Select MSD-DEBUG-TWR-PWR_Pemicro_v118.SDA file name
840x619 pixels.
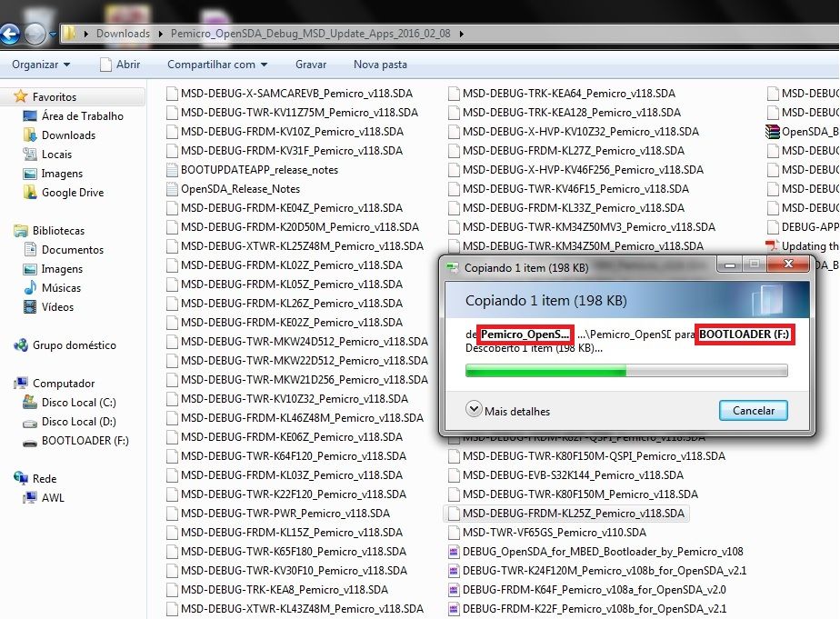pos(285,514)
